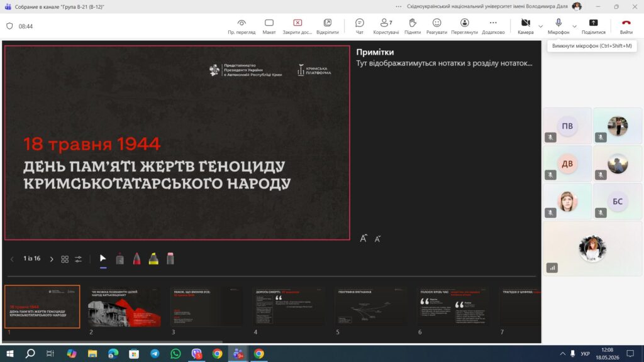Image resolution: width=644 pixels, height=362 pixels.
Task: Open File Explorer from the taskbar
Action: tap(92, 354)
